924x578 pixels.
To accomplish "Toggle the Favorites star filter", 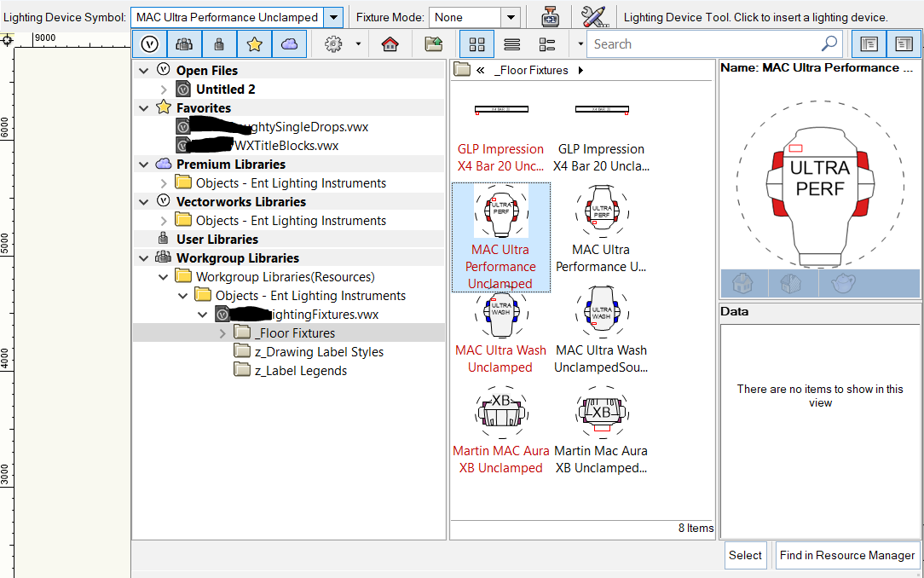I will point(254,44).
